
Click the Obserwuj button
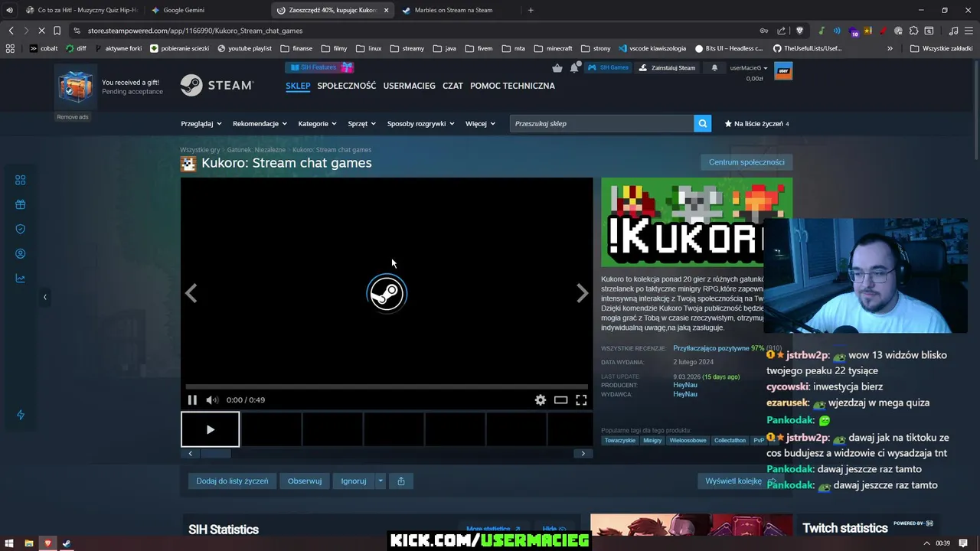305,481
